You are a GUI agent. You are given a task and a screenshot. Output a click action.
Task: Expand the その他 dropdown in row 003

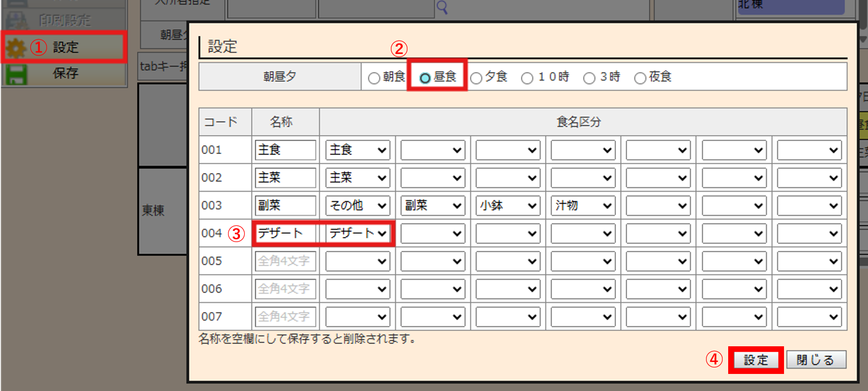click(358, 206)
